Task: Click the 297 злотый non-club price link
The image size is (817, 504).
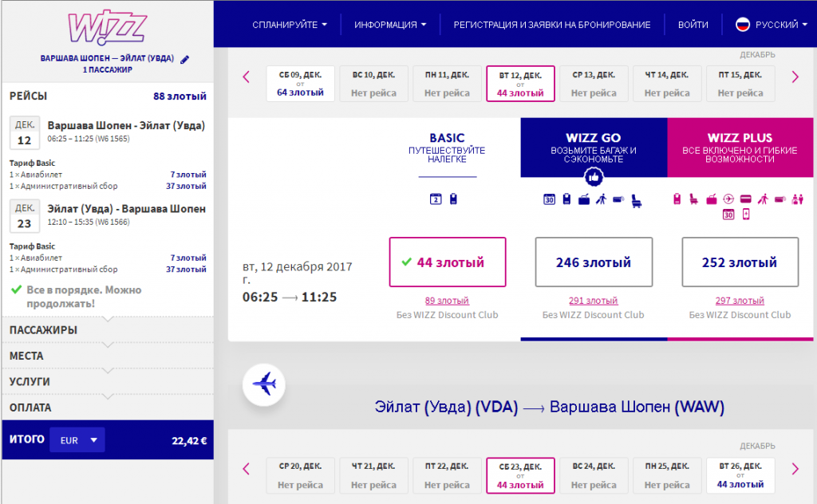Action: (740, 301)
